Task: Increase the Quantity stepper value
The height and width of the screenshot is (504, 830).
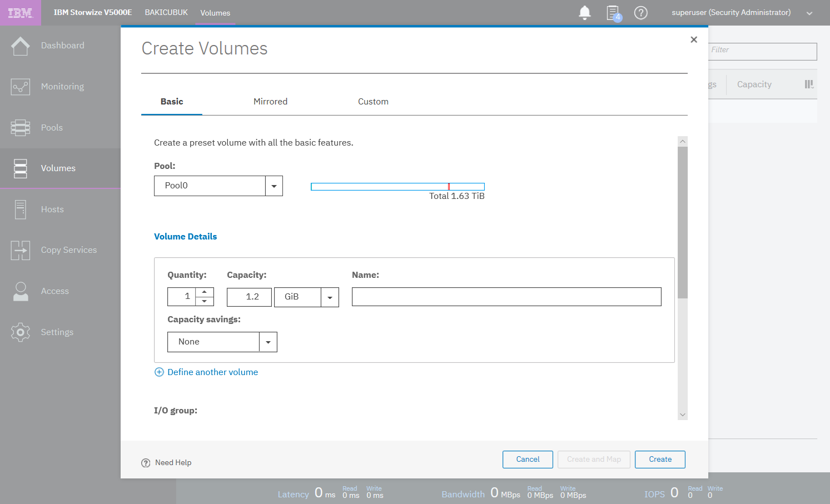Action: (205, 292)
